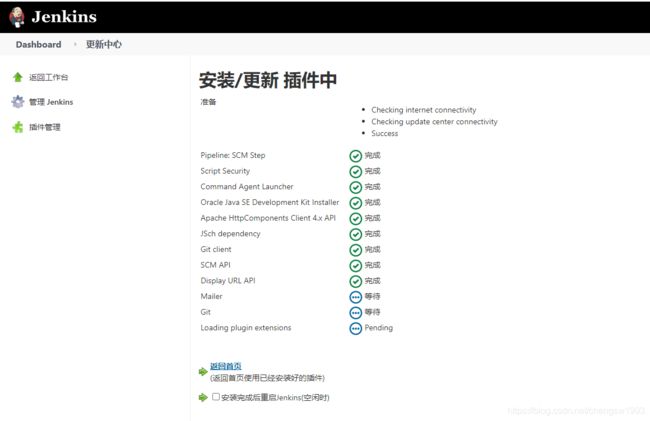Image resolution: width=650 pixels, height=421 pixels.
Task: Click the green puzzle-piece 插件管理 icon
Action: point(18,127)
